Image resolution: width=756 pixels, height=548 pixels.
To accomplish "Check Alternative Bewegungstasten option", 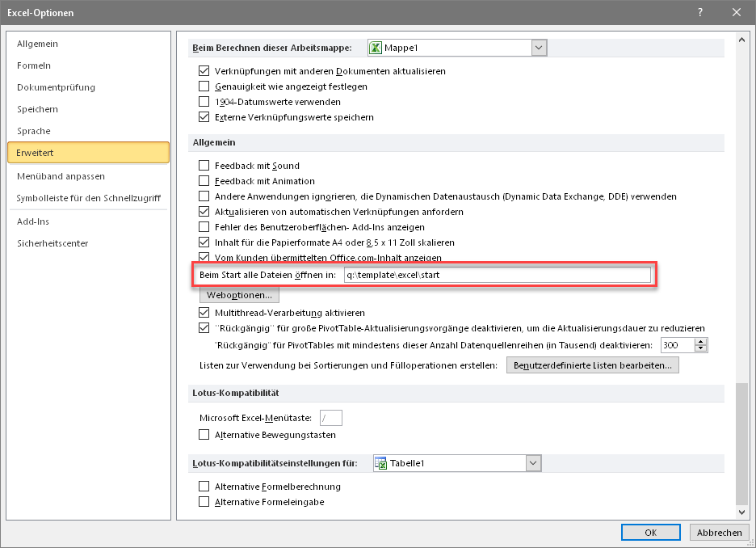I will pyautogui.click(x=204, y=435).
